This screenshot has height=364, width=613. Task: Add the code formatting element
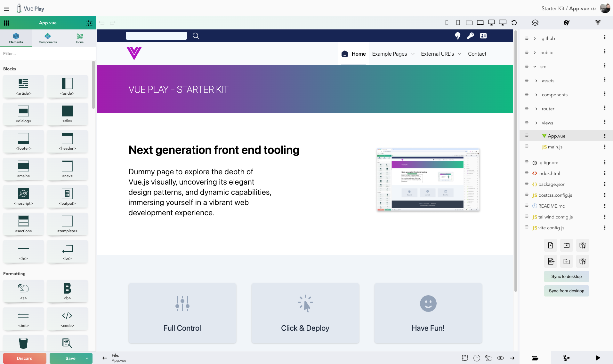(x=67, y=319)
